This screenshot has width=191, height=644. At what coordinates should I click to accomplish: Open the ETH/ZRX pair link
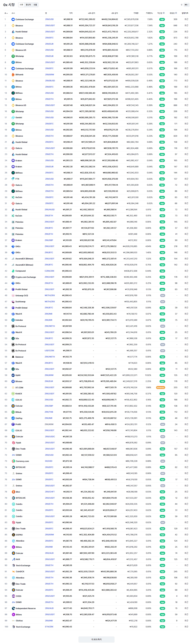pyautogui.click(x=49, y=627)
